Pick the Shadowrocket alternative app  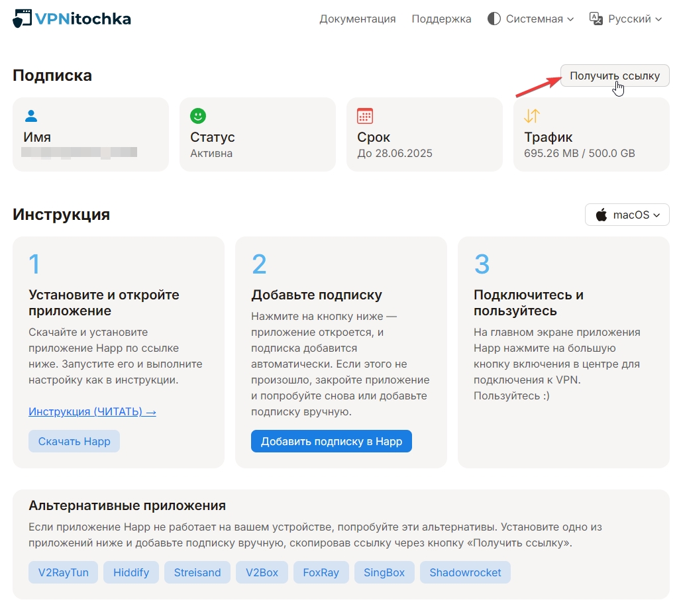pyautogui.click(x=465, y=572)
